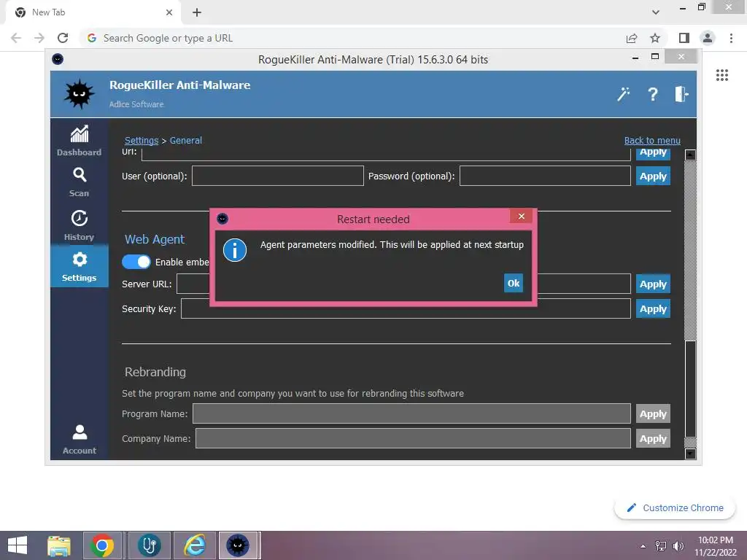Share this page icon in address bar

[x=632, y=38]
